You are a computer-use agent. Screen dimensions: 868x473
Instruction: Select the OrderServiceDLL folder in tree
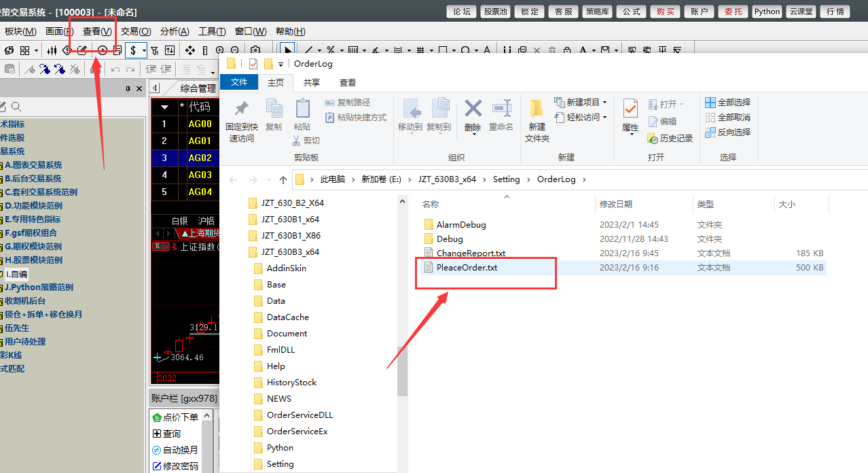(300, 415)
